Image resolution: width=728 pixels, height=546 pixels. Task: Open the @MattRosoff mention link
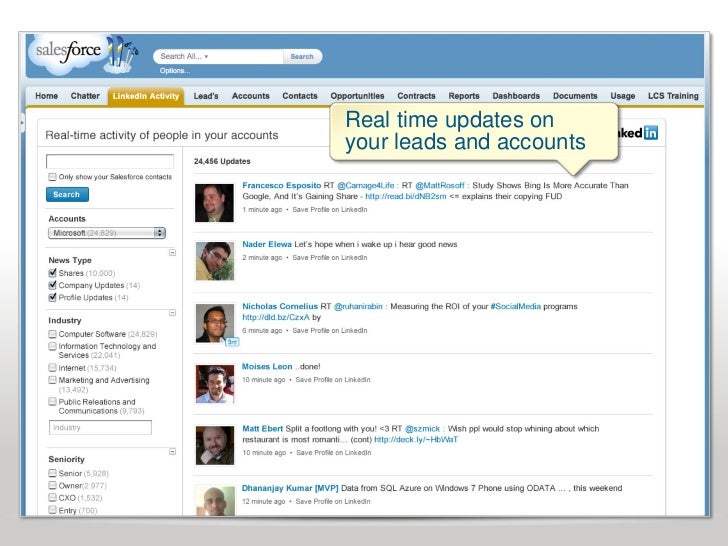click(440, 185)
